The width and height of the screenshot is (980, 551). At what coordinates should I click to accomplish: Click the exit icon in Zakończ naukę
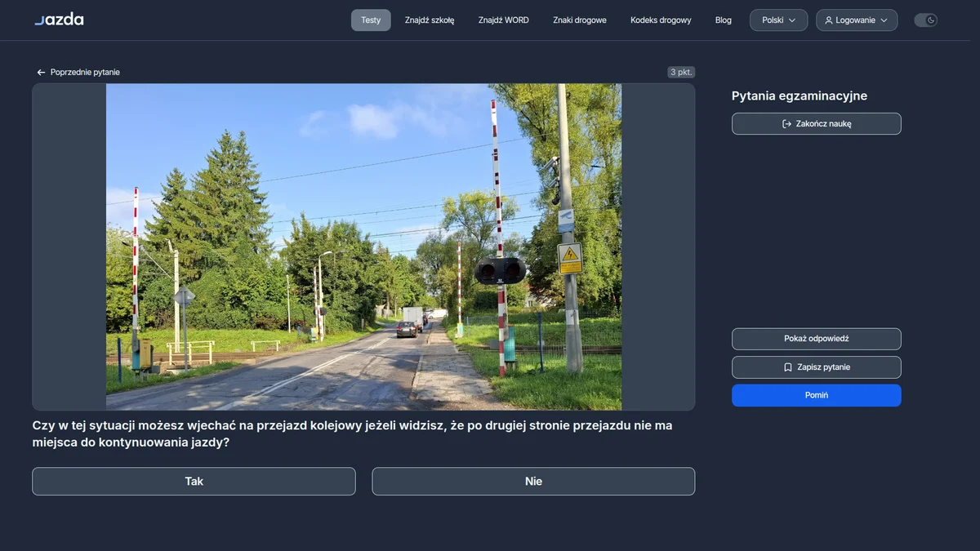pos(786,124)
